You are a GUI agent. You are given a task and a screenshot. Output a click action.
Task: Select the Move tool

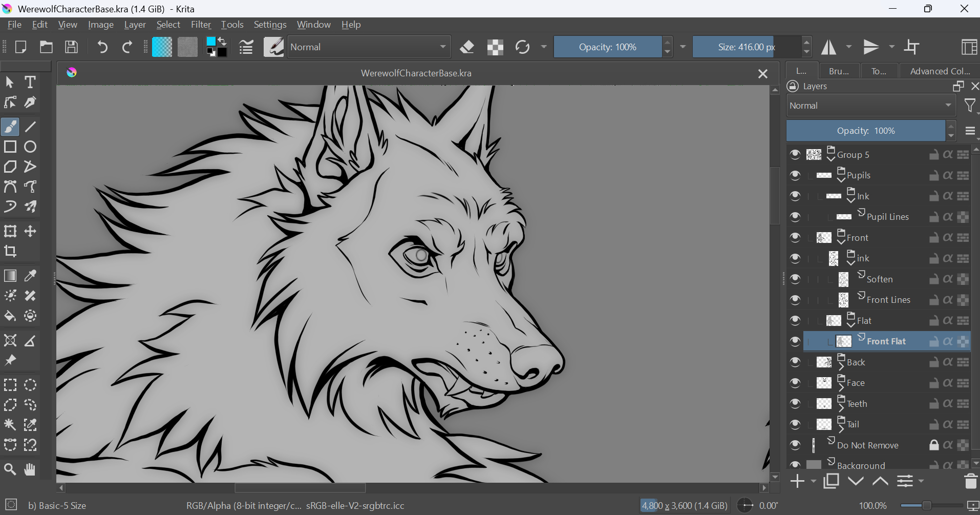tap(30, 231)
